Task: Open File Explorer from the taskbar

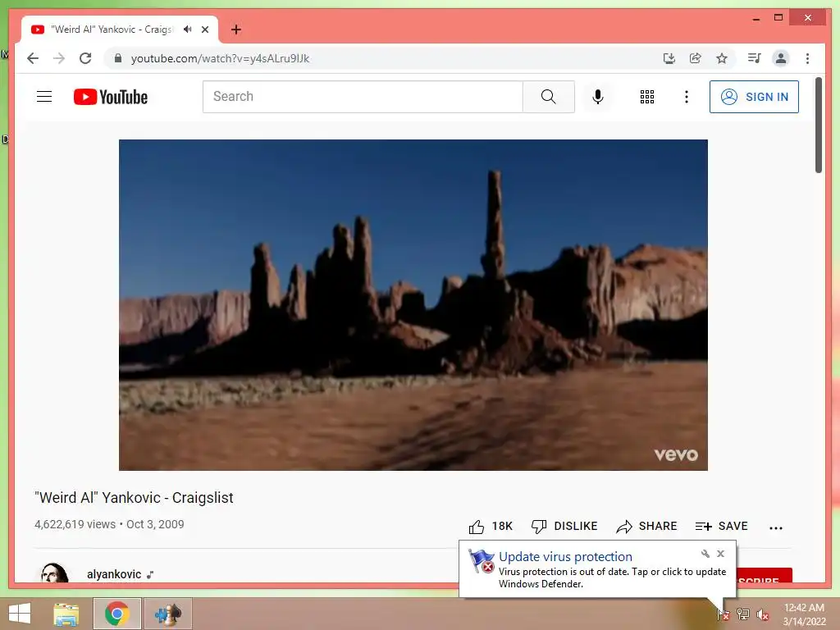Action: coord(66,614)
